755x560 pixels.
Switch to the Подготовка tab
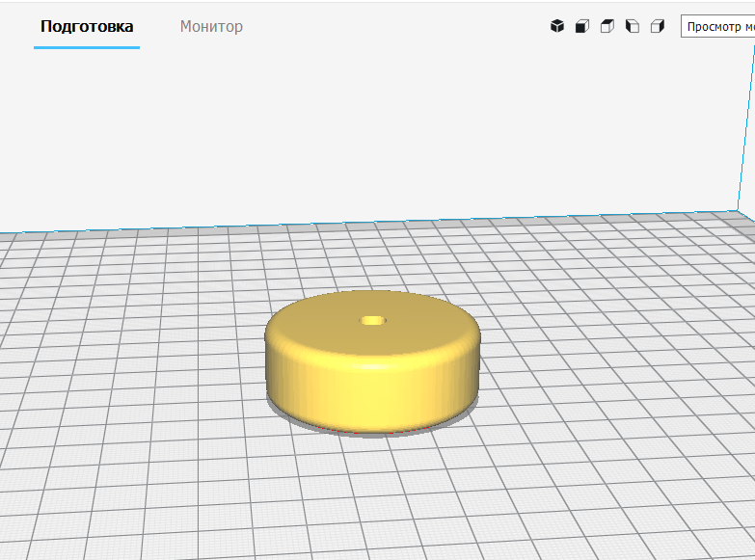click(87, 26)
